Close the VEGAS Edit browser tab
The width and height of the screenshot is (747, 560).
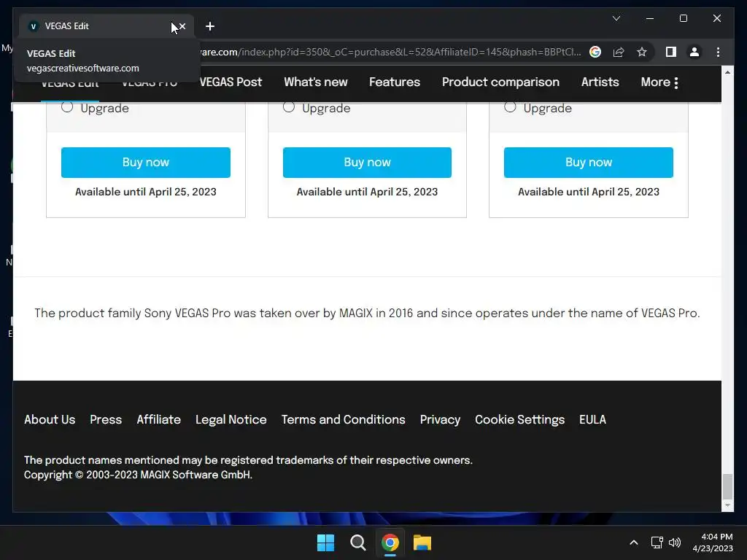coord(182,26)
